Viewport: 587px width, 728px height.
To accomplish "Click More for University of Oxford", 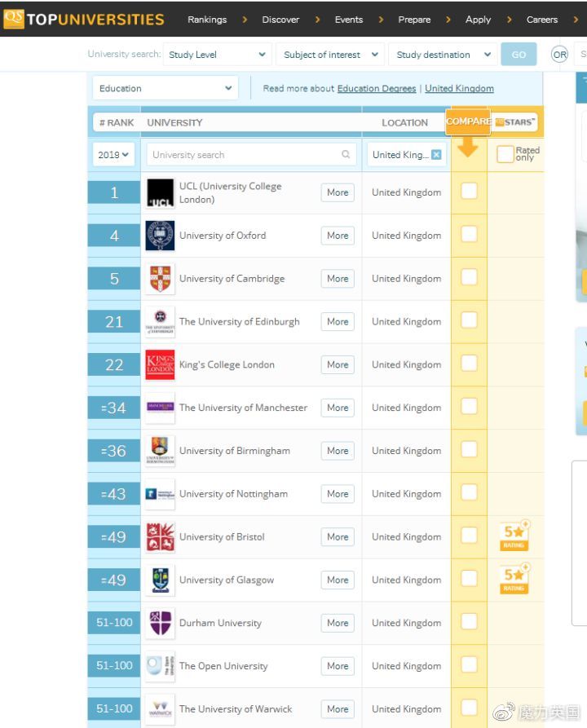I will pos(338,236).
